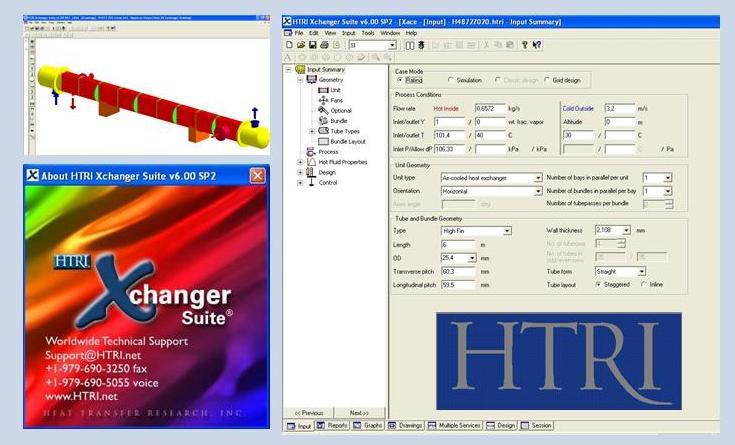Select the Tube Types icon in tree
735x445 pixels.
[323, 131]
